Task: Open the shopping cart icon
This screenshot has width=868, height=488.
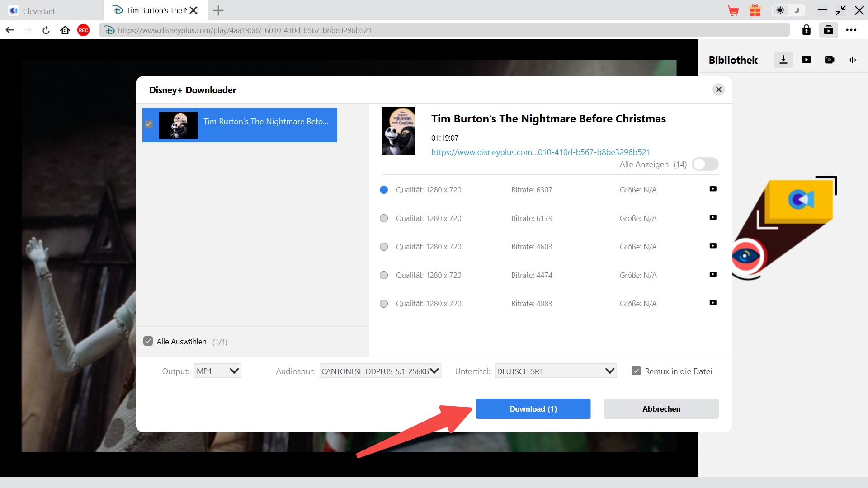Action: click(x=733, y=10)
